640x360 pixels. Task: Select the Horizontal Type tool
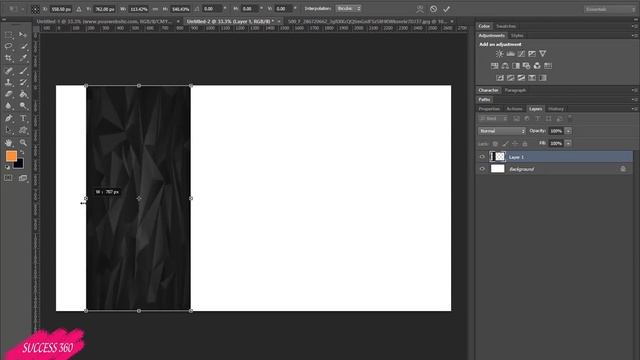23,118
